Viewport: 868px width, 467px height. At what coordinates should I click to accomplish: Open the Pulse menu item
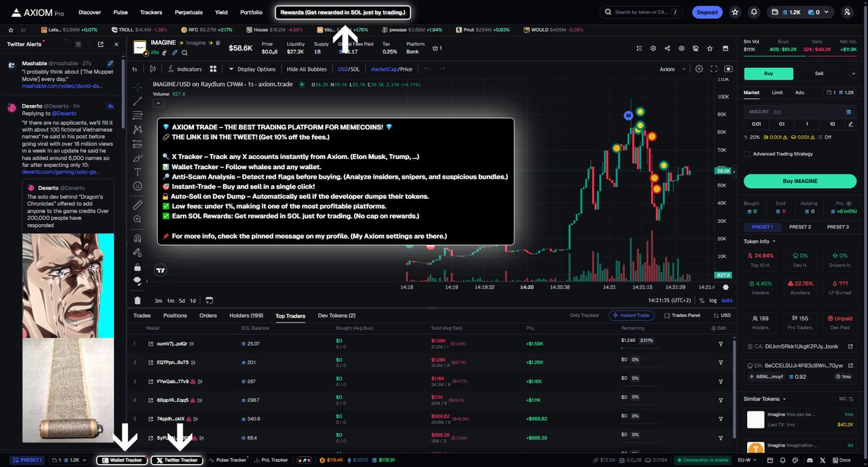121,12
